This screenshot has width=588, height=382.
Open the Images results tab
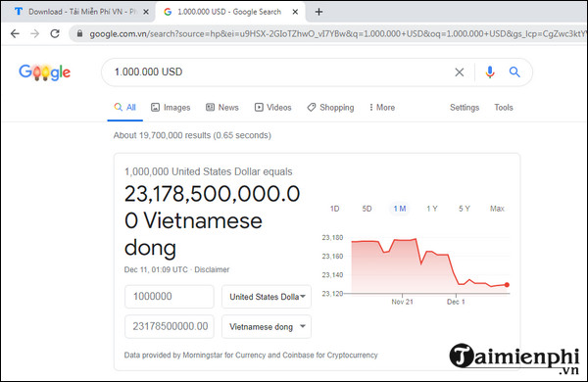(x=171, y=108)
